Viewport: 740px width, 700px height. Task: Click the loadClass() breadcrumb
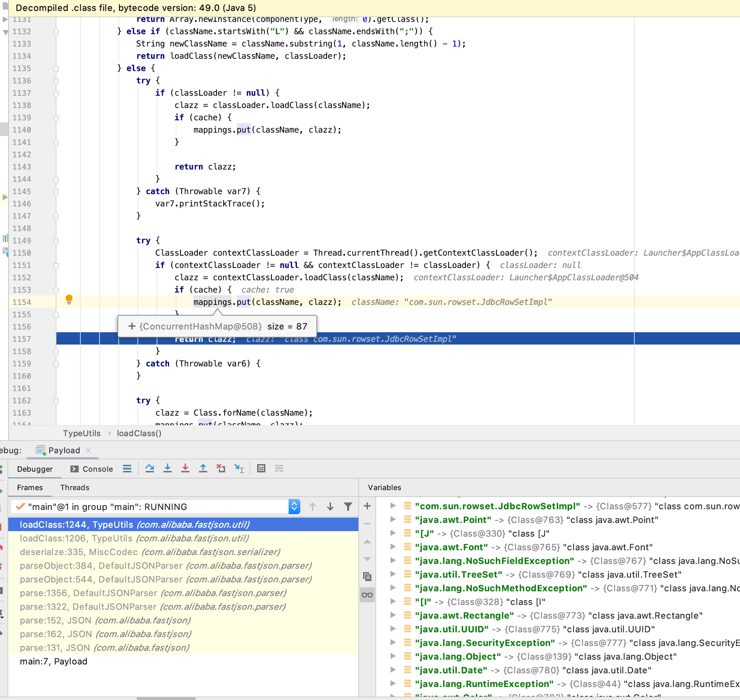[x=139, y=433]
